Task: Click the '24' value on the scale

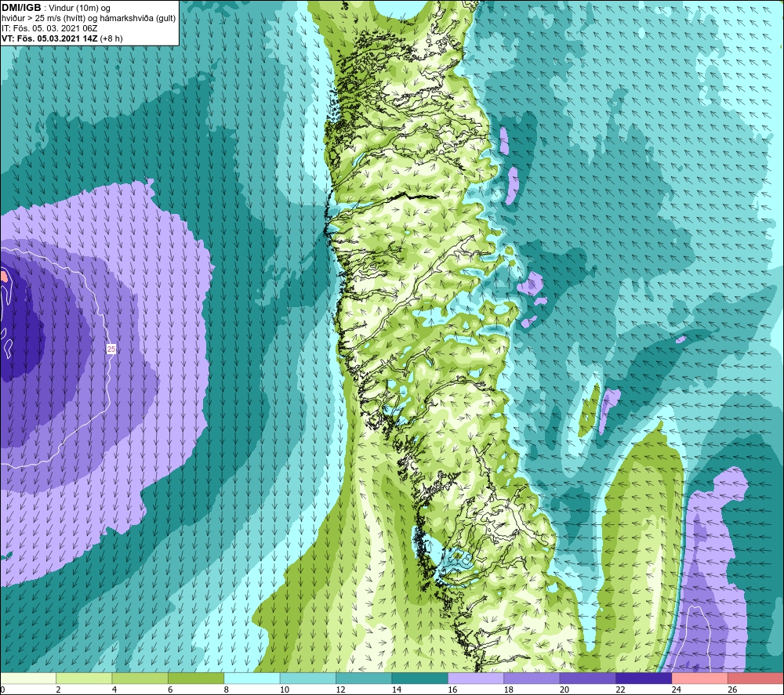Action: click(x=677, y=690)
